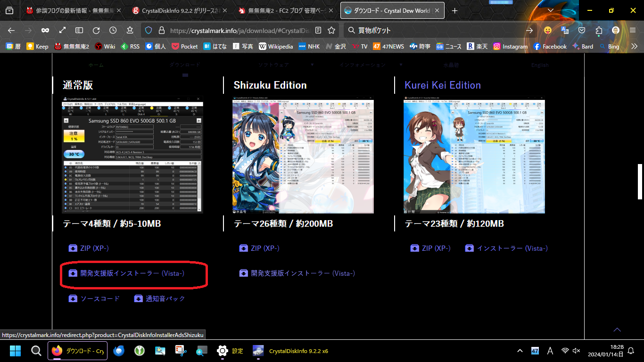Open notification bell in system tray
This screenshot has width=644, height=362.
tap(631, 351)
